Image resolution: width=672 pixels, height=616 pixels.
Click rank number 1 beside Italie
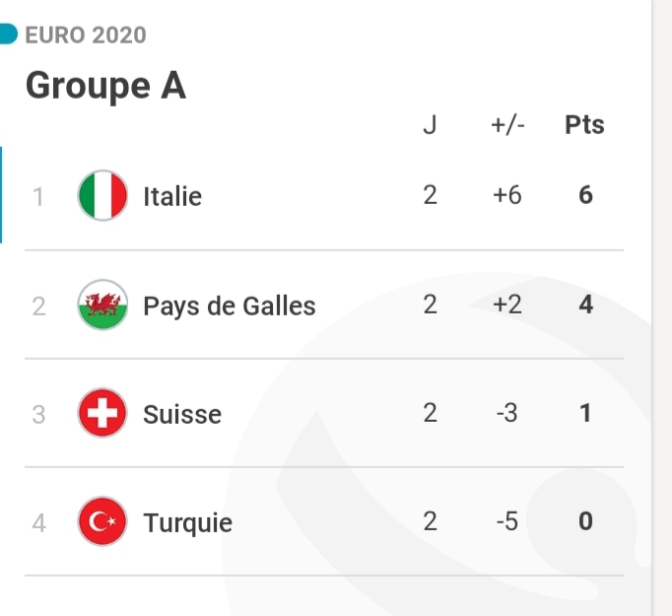click(38, 196)
